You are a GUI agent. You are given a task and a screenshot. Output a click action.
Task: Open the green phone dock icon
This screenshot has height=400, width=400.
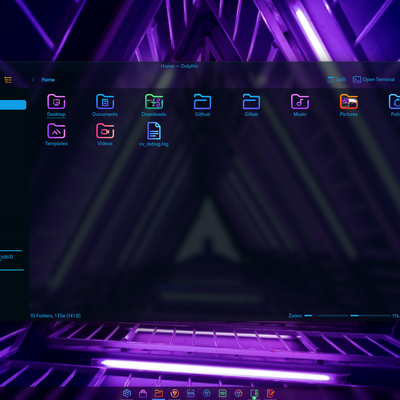coord(254,393)
